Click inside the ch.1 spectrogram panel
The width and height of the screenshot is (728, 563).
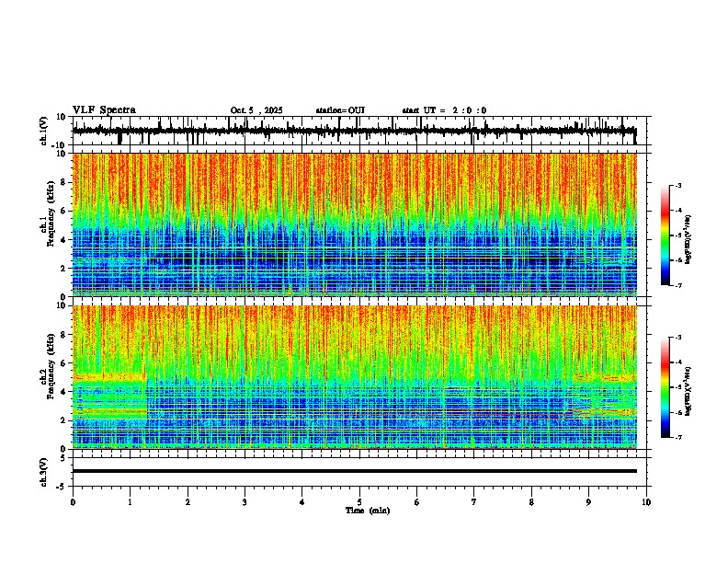pos(354,224)
